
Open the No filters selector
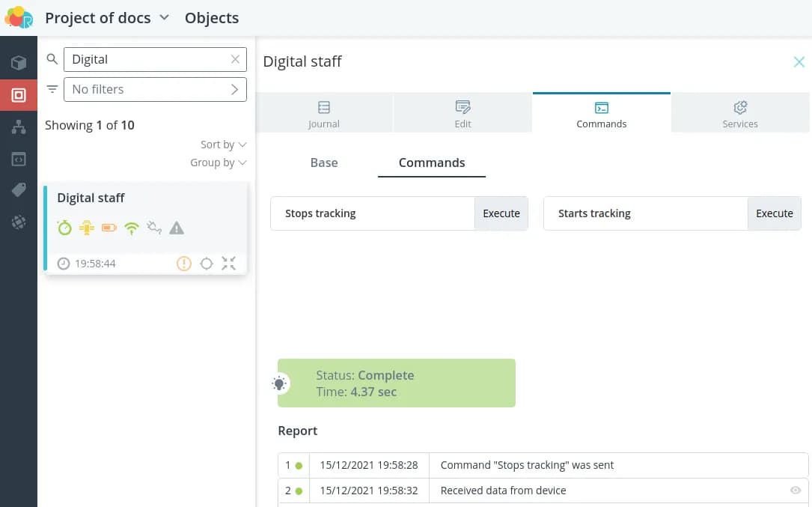pos(155,89)
